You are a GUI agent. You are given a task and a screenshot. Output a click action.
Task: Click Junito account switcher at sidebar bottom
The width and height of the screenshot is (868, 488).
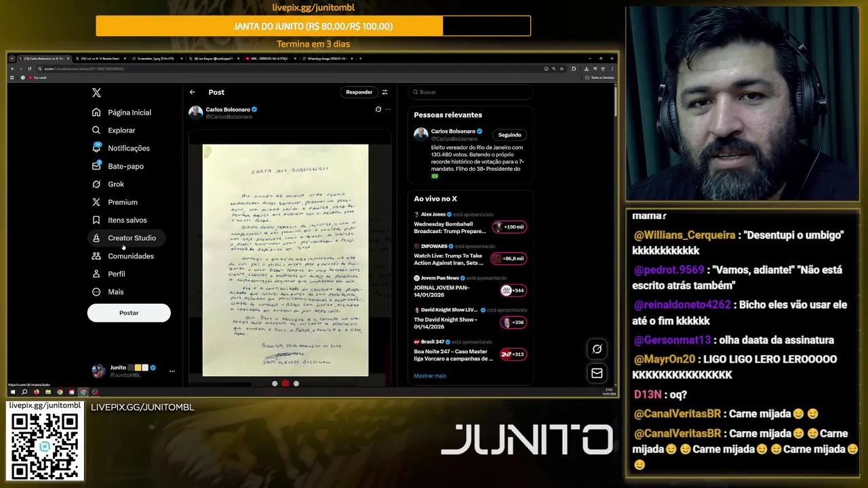133,371
